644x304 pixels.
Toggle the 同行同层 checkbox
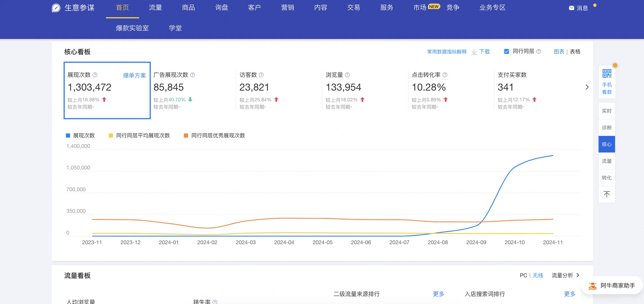click(x=506, y=52)
